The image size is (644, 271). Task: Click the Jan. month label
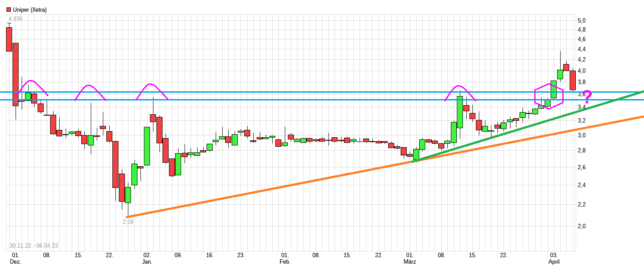pyautogui.click(x=147, y=262)
